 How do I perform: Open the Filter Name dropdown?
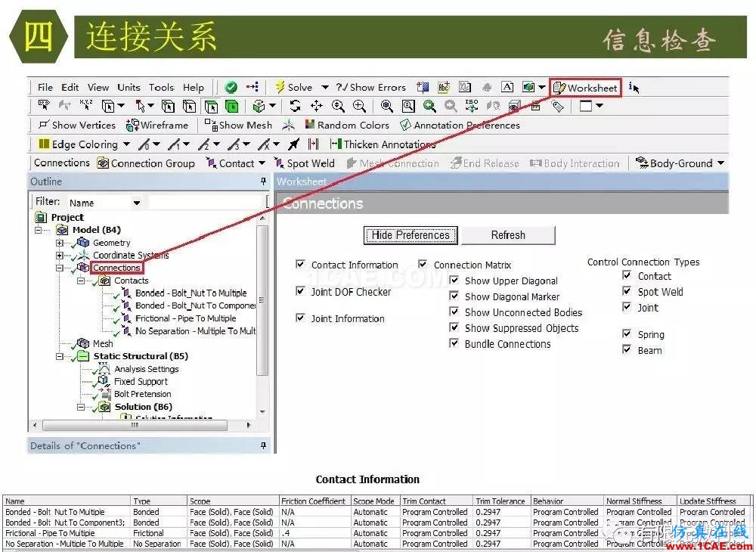click(137, 203)
